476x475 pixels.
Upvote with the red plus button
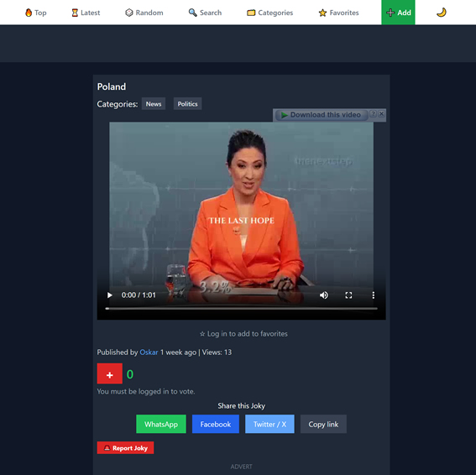[x=110, y=373]
